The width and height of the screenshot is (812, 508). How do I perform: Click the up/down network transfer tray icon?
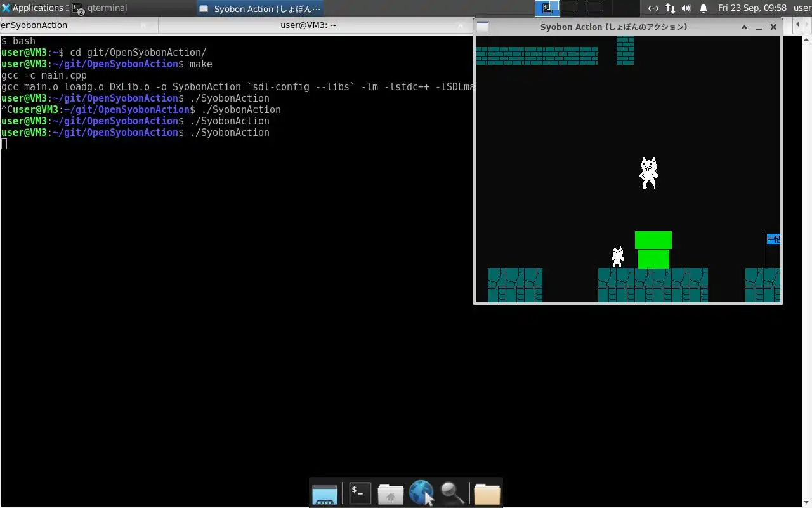pyautogui.click(x=670, y=8)
